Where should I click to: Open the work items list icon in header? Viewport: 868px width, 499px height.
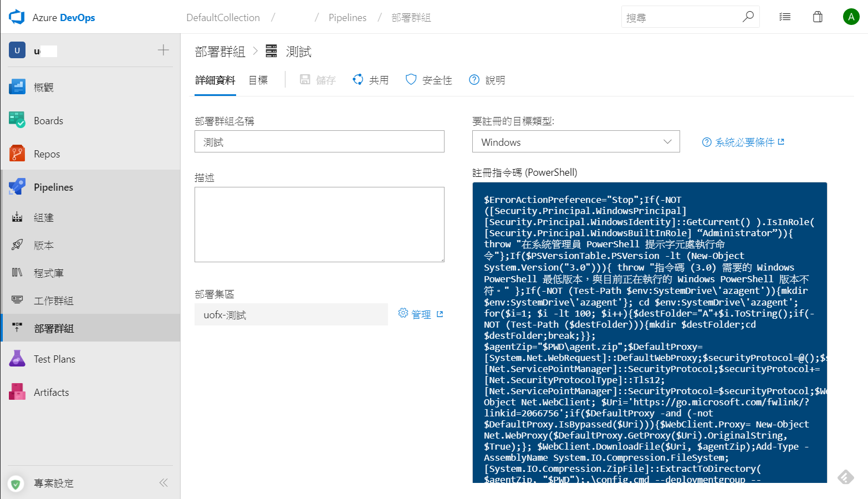point(785,17)
